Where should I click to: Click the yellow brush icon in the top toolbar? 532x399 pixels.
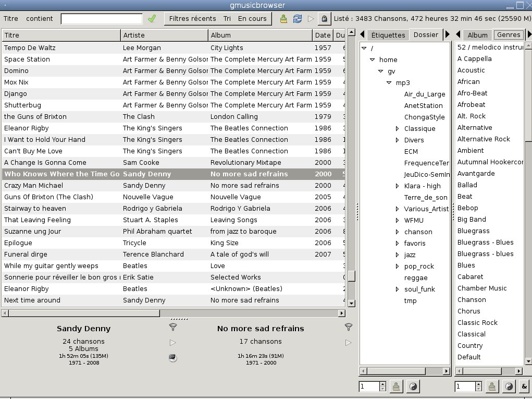click(283, 19)
